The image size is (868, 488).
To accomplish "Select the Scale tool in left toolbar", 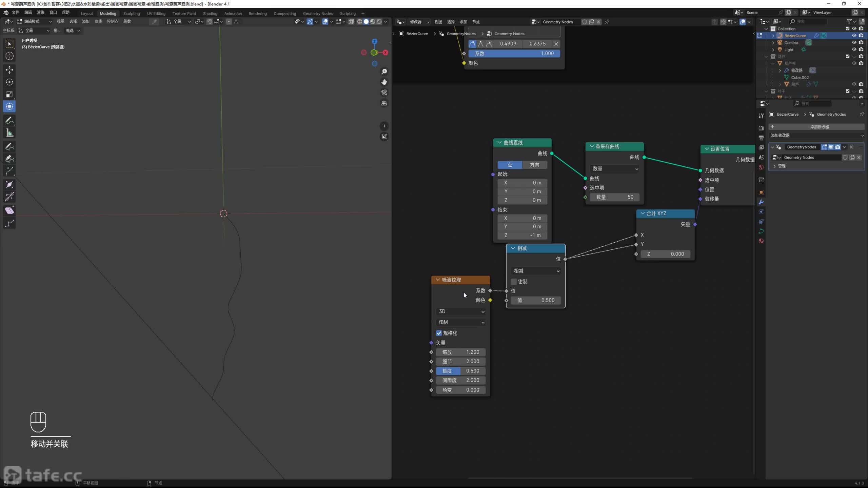I will tap(9, 94).
